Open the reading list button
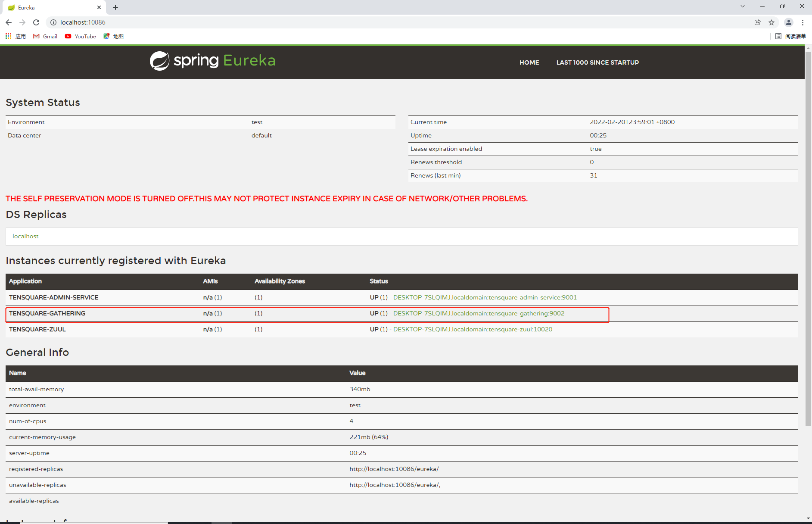 790,36
